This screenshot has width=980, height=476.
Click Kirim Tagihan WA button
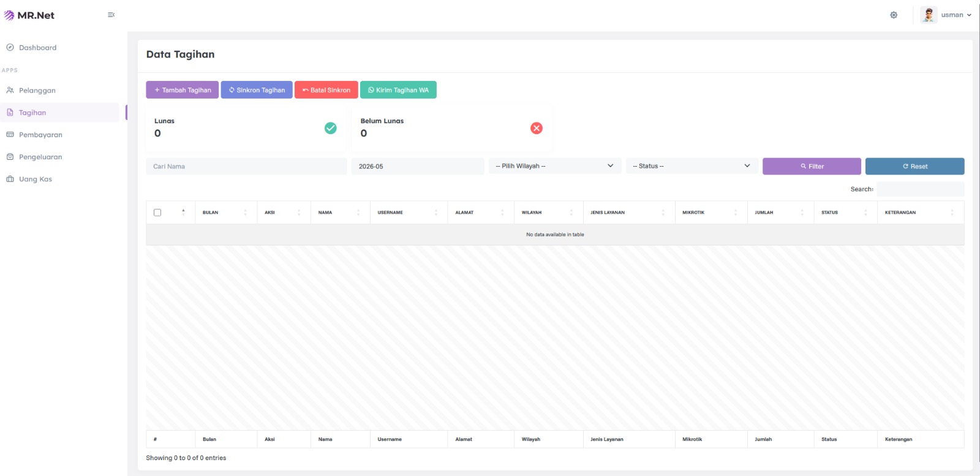398,90
